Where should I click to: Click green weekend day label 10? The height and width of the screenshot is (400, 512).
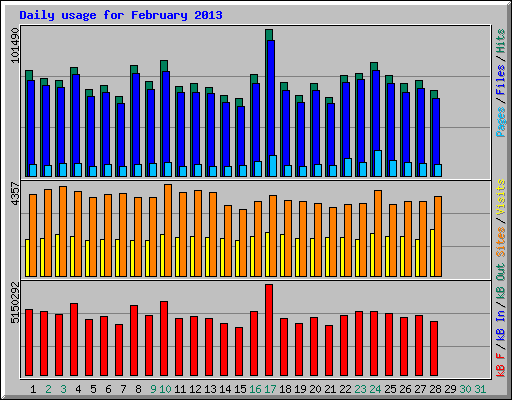(165, 389)
